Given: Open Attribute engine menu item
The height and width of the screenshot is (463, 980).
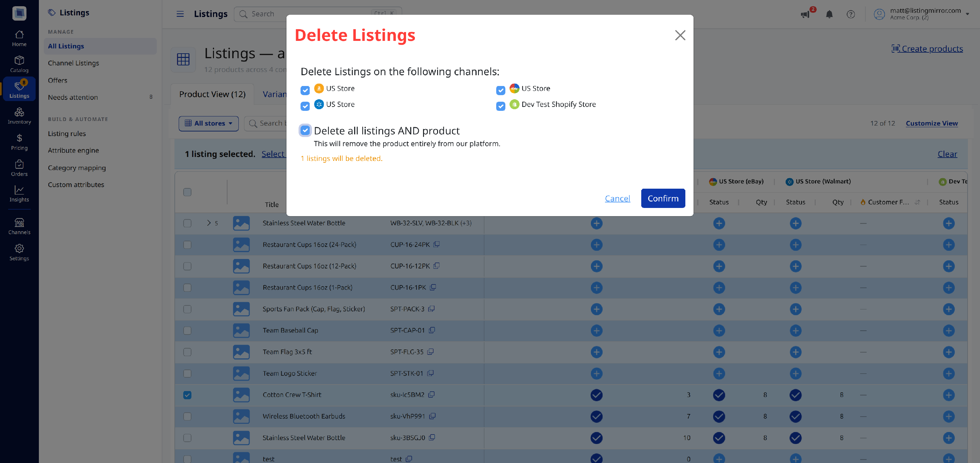Looking at the screenshot, I should (73, 150).
